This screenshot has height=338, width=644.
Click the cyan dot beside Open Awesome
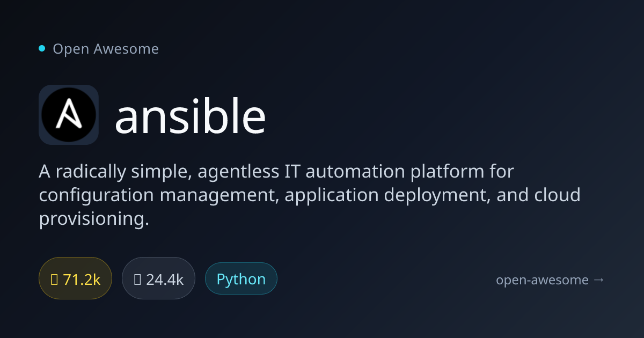tap(42, 48)
